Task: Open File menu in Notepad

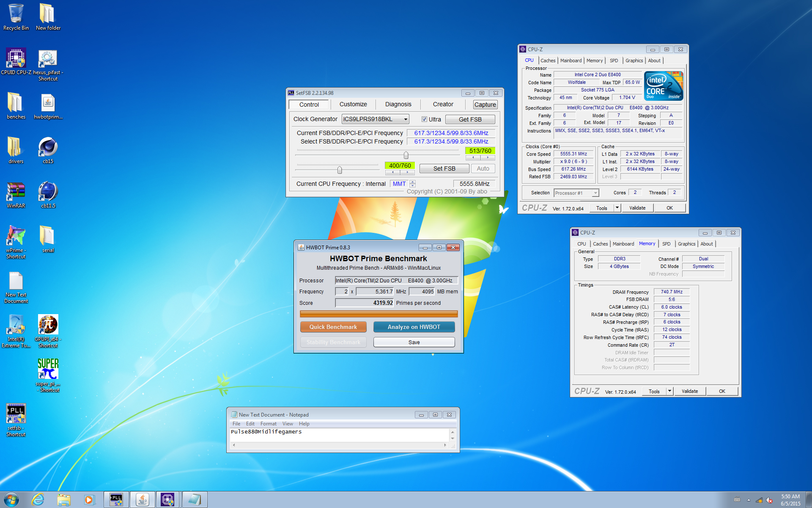Action: pos(236,424)
